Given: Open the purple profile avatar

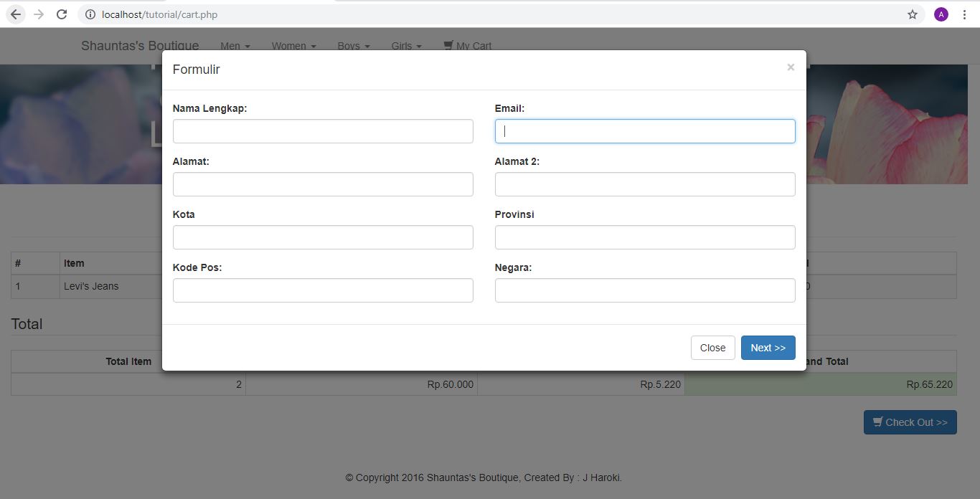Looking at the screenshot, I should 941,14.
